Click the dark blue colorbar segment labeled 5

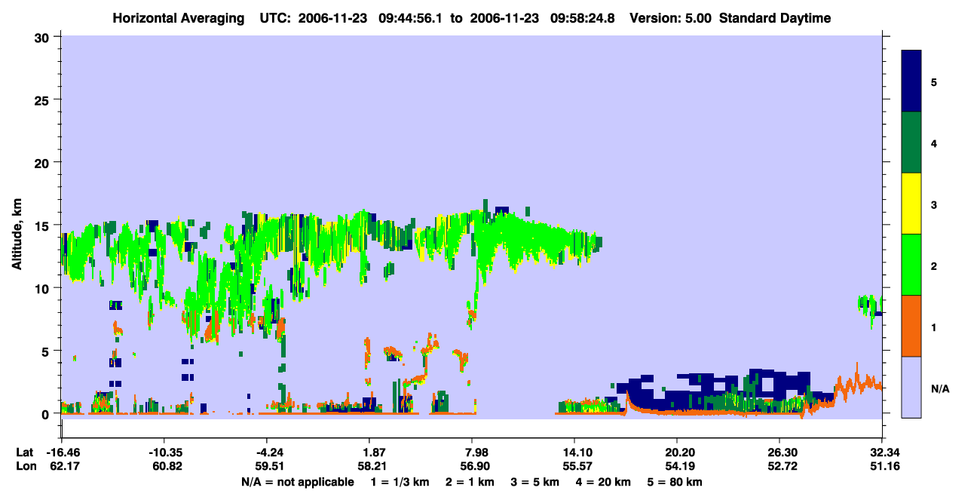click(x=911, y=81)
